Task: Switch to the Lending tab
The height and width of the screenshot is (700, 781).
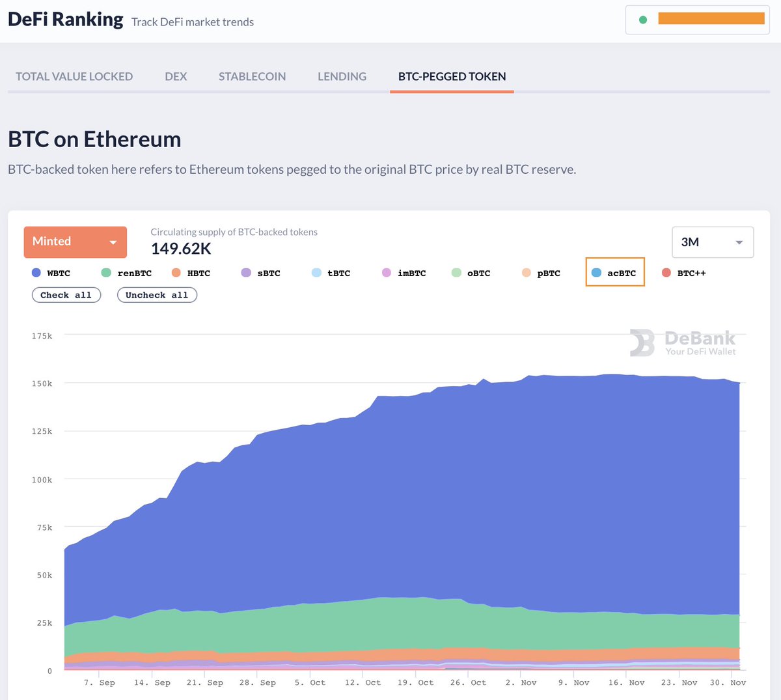Action: click(342, 76)
